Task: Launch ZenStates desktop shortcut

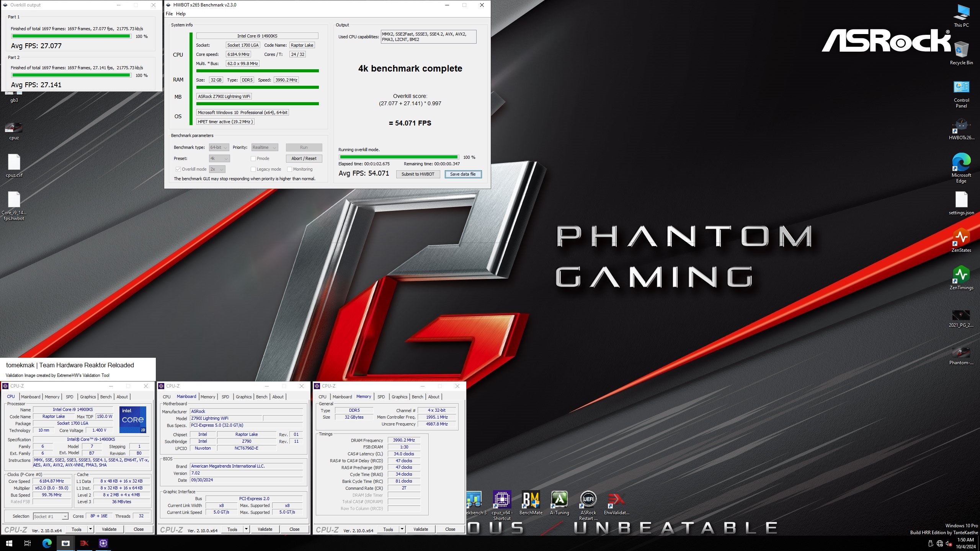Action: pos(961,240)
